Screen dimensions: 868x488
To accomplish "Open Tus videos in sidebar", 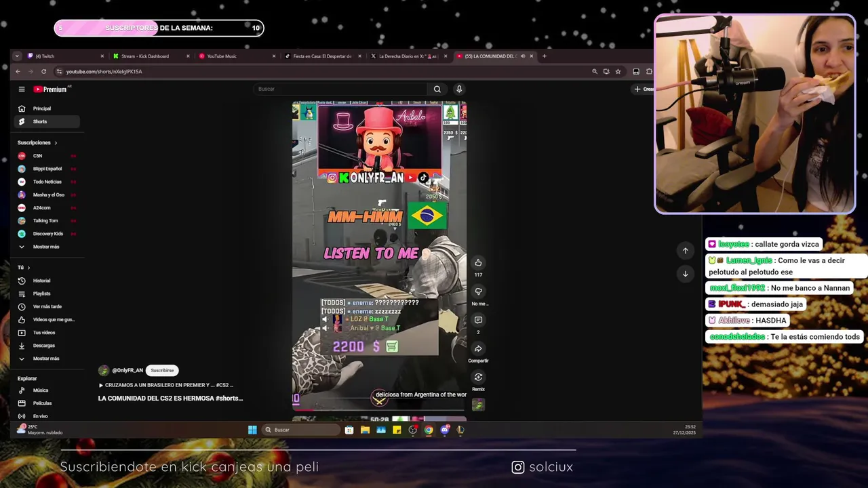I will [x=47, y=333].
